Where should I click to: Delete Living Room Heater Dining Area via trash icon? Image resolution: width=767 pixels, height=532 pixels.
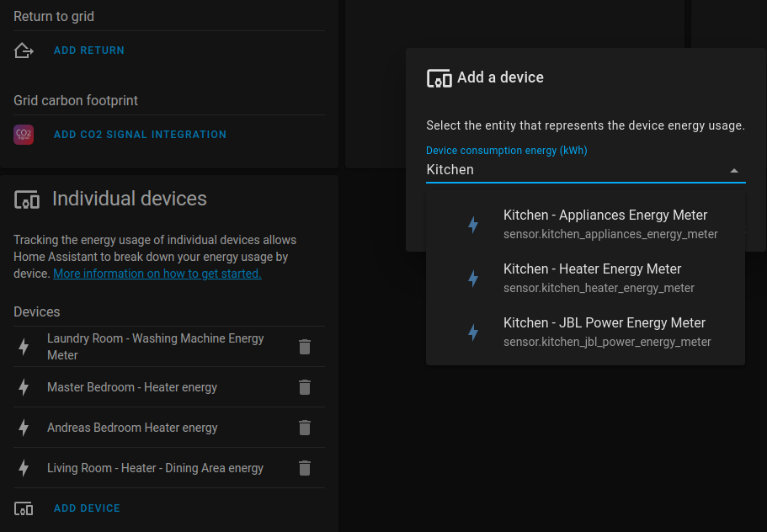[x=305, y=468]
